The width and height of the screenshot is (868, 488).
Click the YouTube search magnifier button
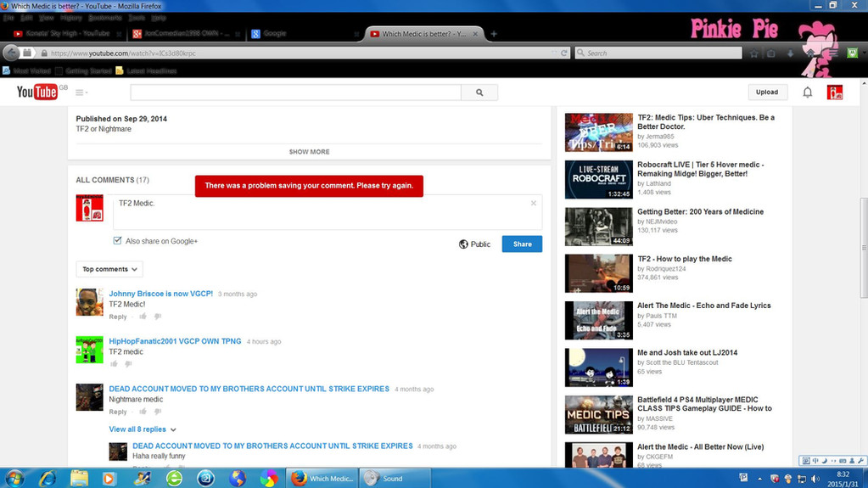pyautogui.click(x=479, y=93)
